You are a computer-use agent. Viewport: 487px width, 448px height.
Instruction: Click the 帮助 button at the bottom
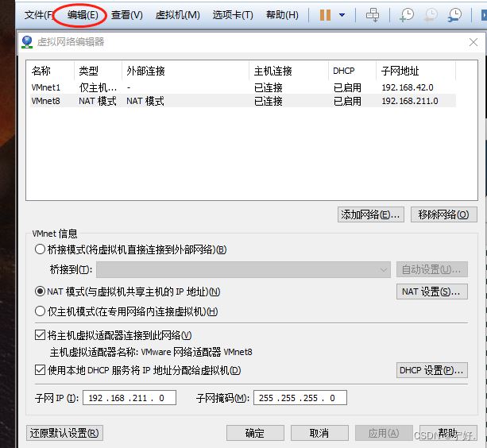448,433
